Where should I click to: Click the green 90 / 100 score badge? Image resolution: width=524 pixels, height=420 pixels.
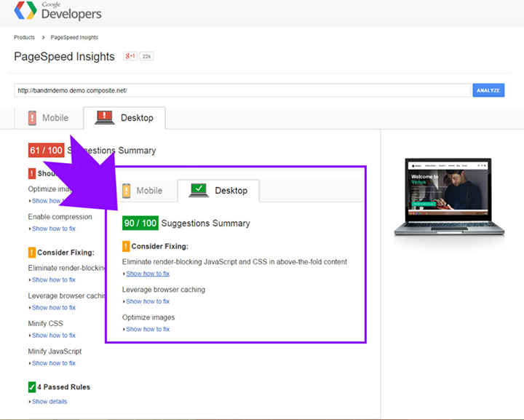point(140,223)
